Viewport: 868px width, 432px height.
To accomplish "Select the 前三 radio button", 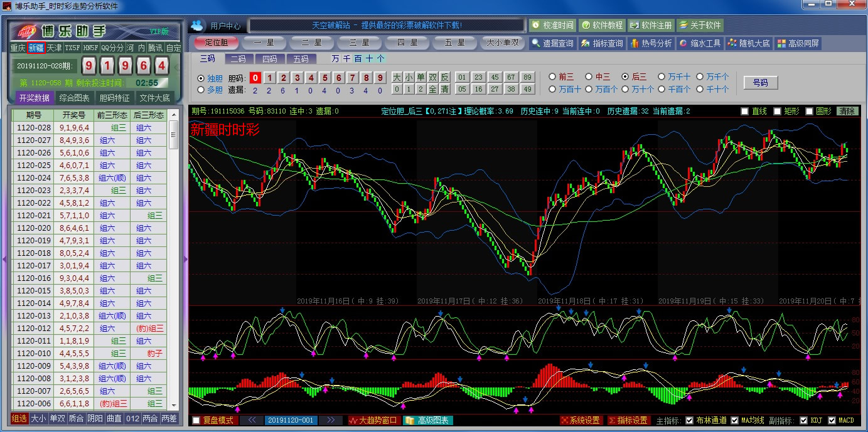I will [x=552, y=76].
